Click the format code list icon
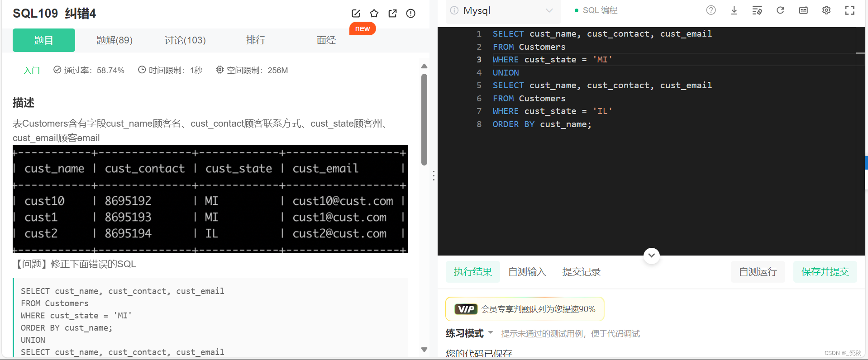868x360 pixels. pos(757,10)
